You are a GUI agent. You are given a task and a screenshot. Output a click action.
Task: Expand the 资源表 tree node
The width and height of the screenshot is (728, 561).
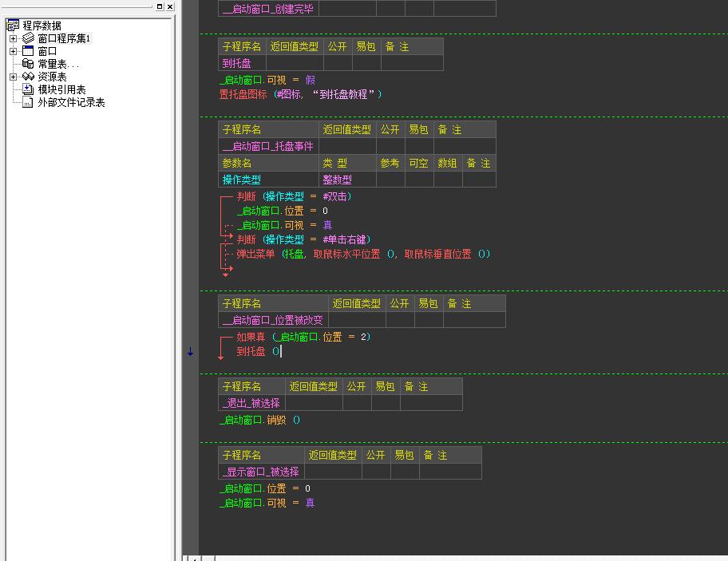tap(13, 77)
